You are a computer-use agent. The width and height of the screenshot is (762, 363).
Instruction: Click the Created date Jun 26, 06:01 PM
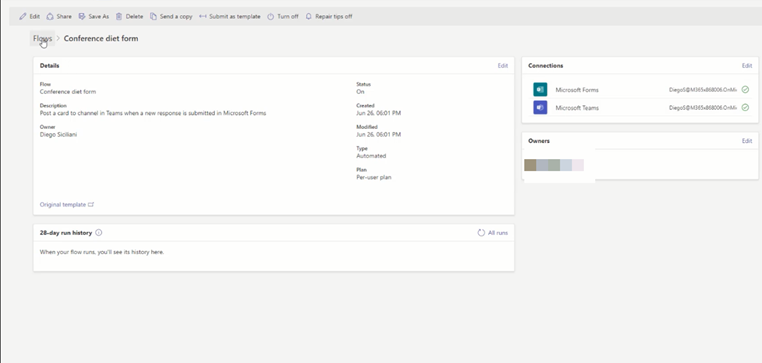[379, 113]
